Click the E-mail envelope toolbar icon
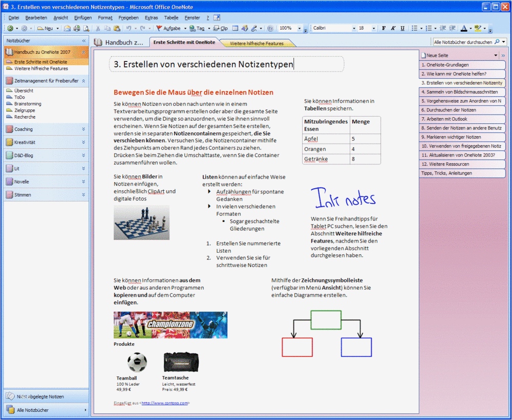This screenshot has width=512, height=420. click(x=67, y=28)
